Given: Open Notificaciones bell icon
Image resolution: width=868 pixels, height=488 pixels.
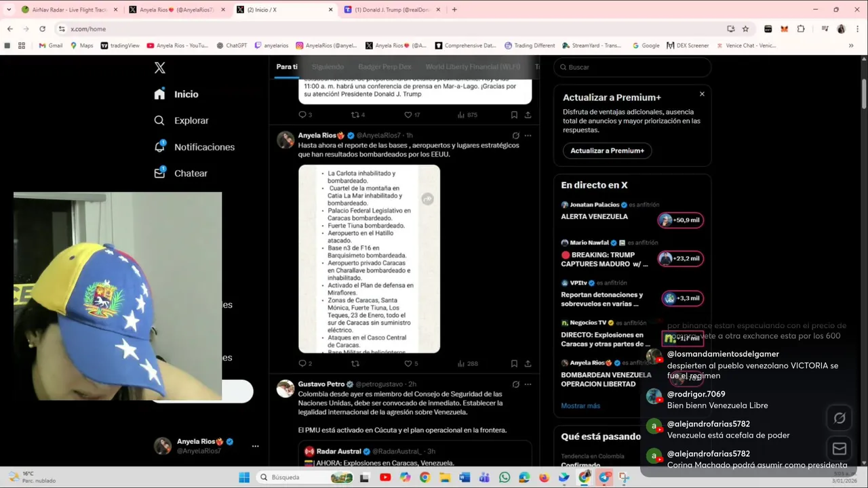Looking at the screenshot, I should [x=159, y=146].
